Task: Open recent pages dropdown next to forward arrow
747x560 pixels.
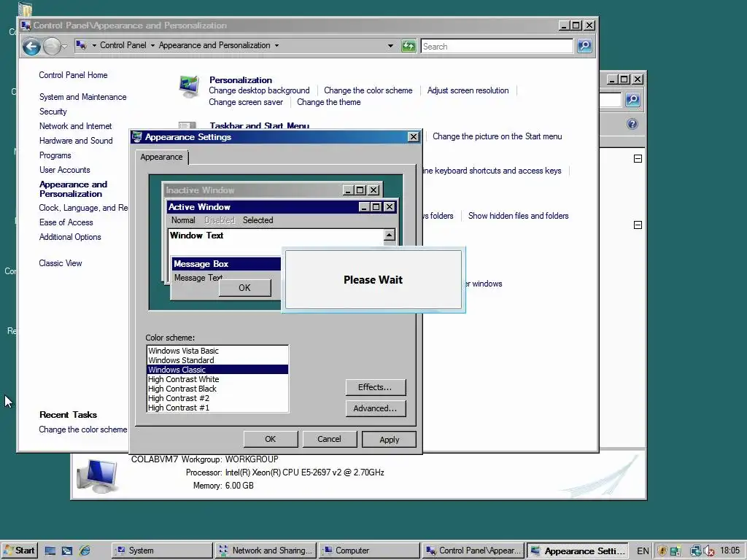Action: coord(64,46)
